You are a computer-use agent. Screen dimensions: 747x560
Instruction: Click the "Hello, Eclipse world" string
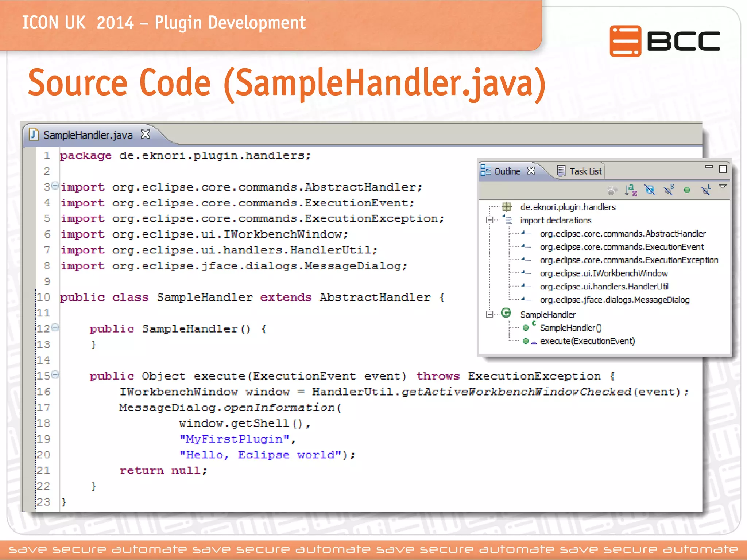point(260,455)
